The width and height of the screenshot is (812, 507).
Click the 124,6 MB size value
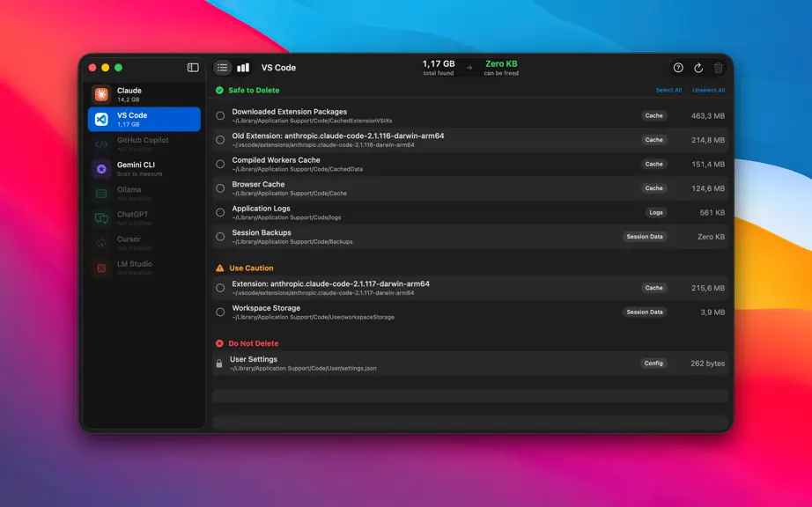point(707,188)
